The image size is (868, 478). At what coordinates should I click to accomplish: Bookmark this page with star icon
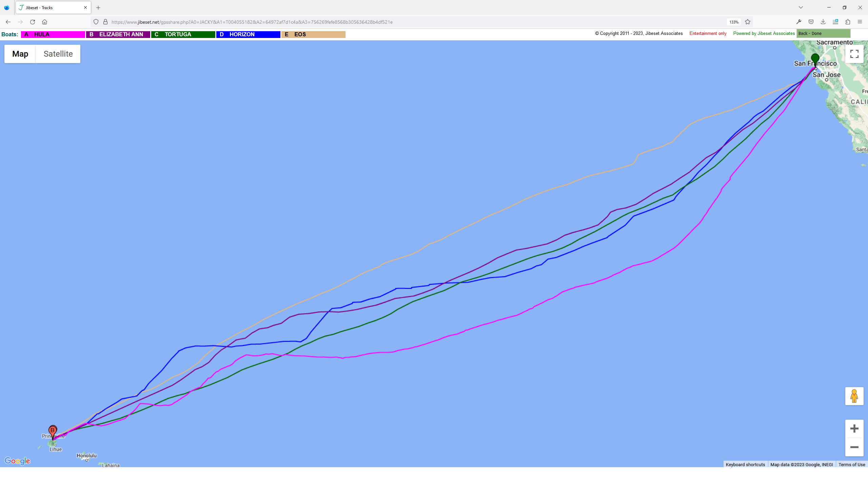pos(748,22)
